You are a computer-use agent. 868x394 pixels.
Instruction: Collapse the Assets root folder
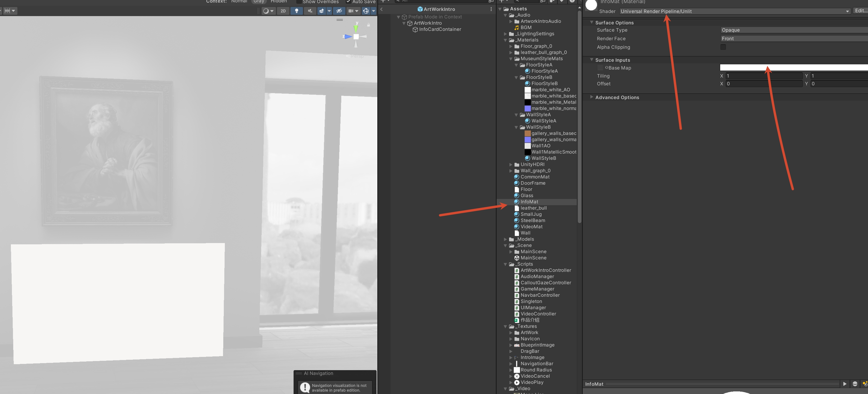pos(500,9)
